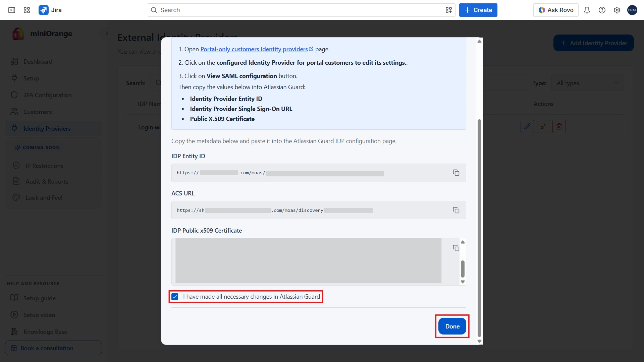644x362 pixels.
Task: Click the dialog scroll down arrow
Action: point(479,341)
